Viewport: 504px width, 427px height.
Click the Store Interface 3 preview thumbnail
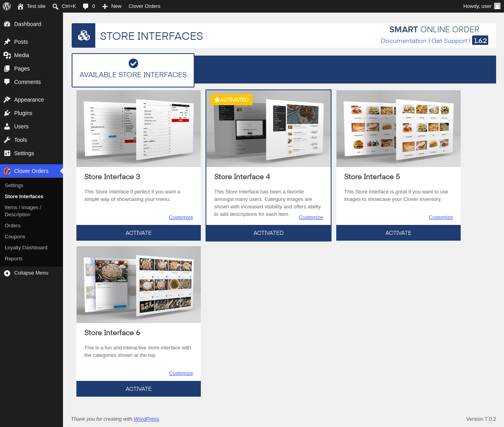tap(139, 128)
